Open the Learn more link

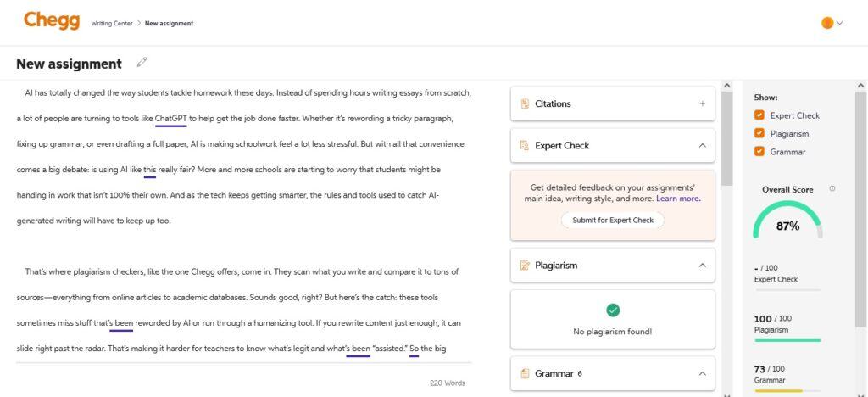(x=678, y=198)
